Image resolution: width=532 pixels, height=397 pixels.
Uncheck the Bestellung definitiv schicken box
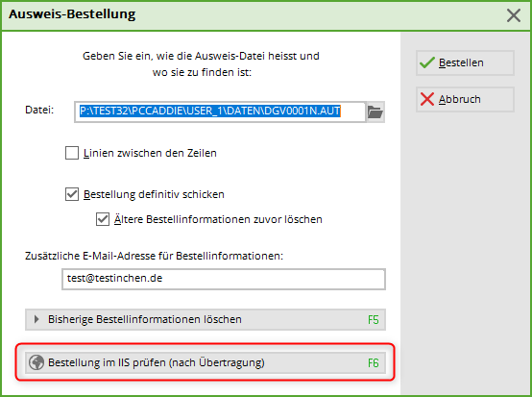(72, 194)
